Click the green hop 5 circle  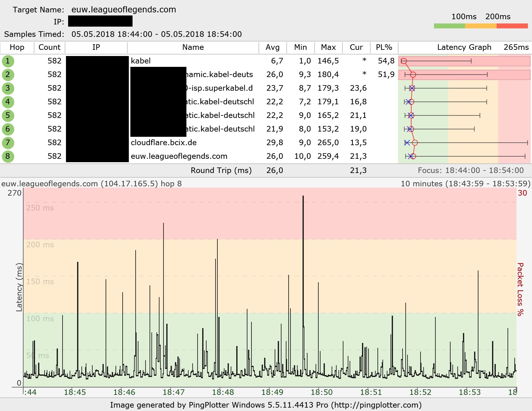point(8,115)
